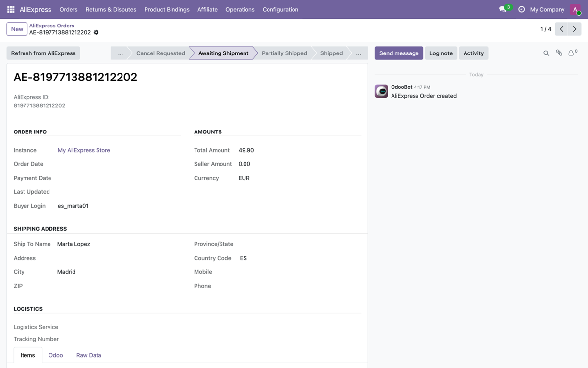Click OdooBot avatar in chatter

coord(381,91)
